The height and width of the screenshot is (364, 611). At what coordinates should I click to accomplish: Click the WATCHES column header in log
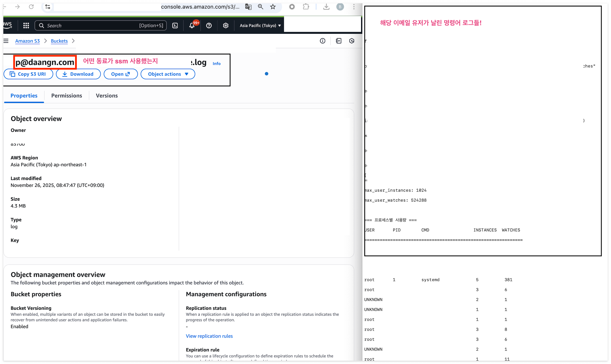coord(511,230)
